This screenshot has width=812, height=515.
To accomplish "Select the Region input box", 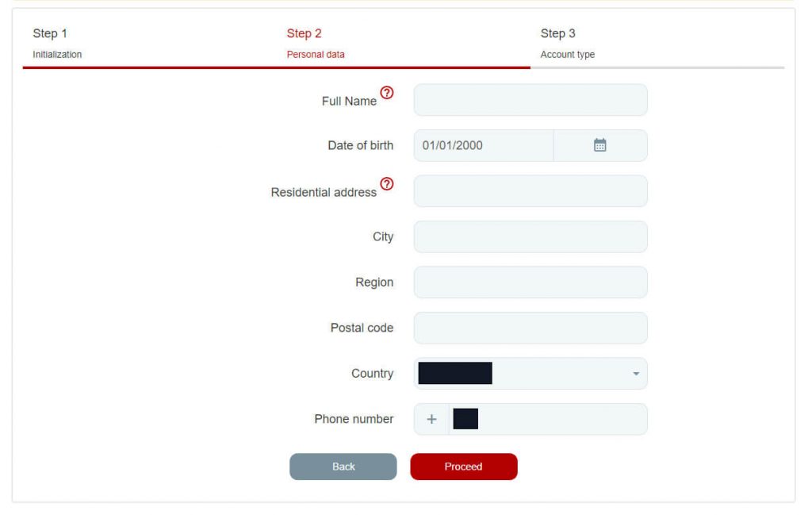I will (530, 282).
